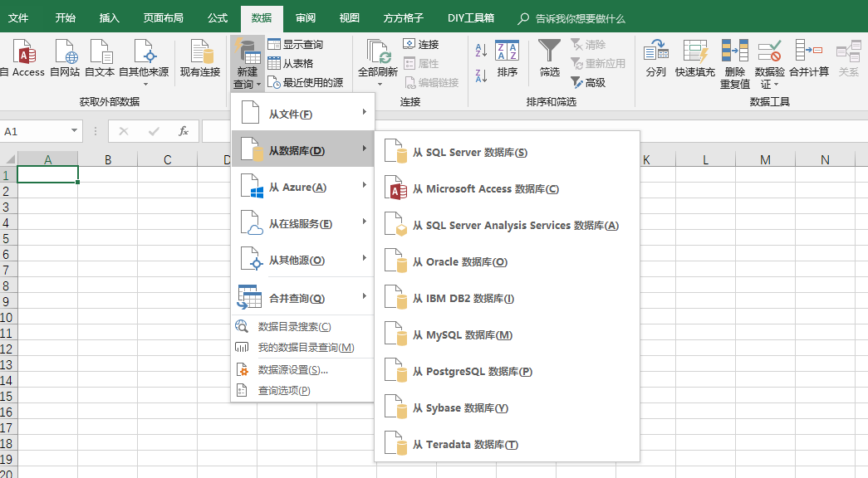The height and width of the screenshot is (478, 868).
Task: Expand the 从 Azure(A) submenu
Action: coord(303,185)
